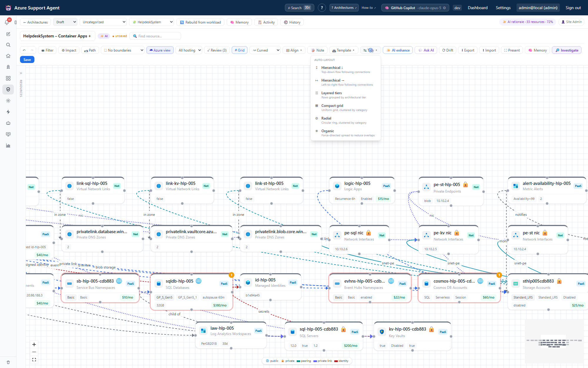Viewport: 588px width, 368px height.
Task: Click Sign out in the top bar
Action: pyautogui.click(x=573, y=8)
